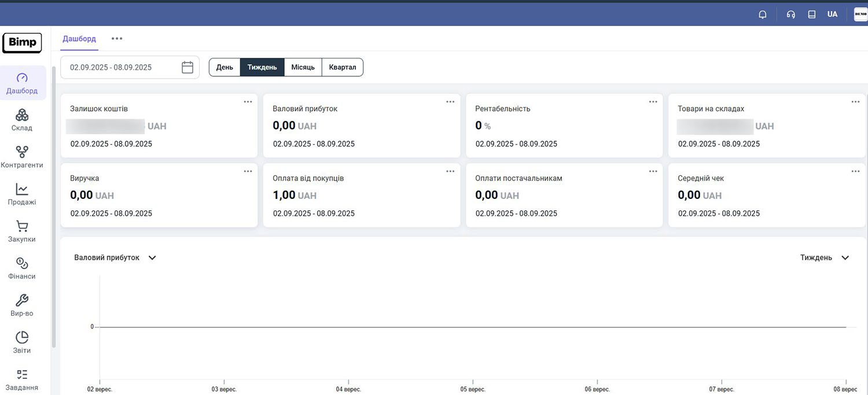
Task: Click the Вир-во wrench icon
Action: (x=22, y=300)
